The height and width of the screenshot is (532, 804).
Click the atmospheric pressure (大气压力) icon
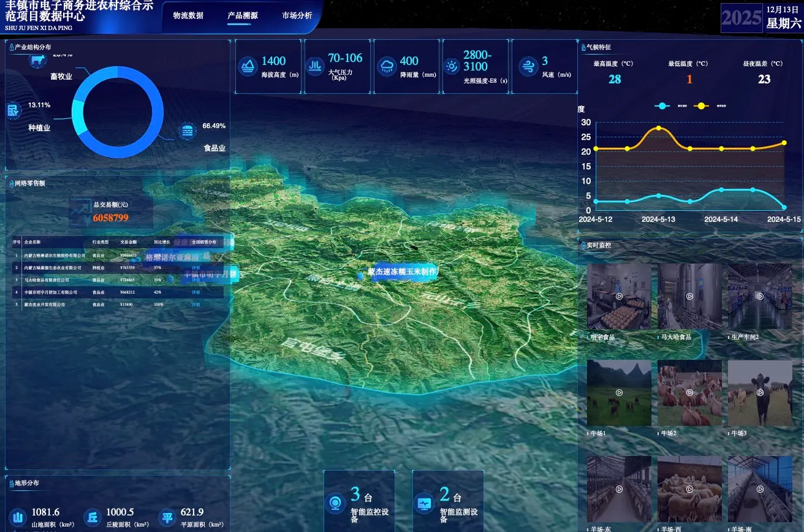pos(315,66)
